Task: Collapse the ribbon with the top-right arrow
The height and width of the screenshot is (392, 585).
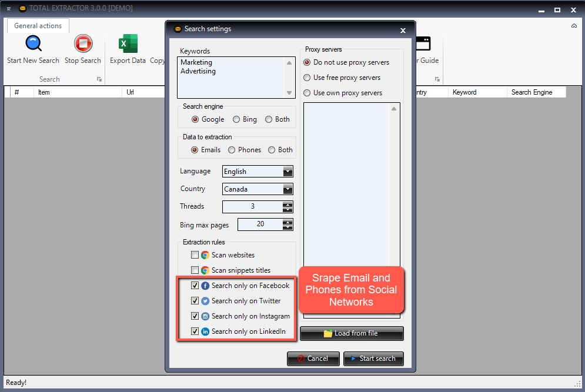Action: click(x=574, y=26)
